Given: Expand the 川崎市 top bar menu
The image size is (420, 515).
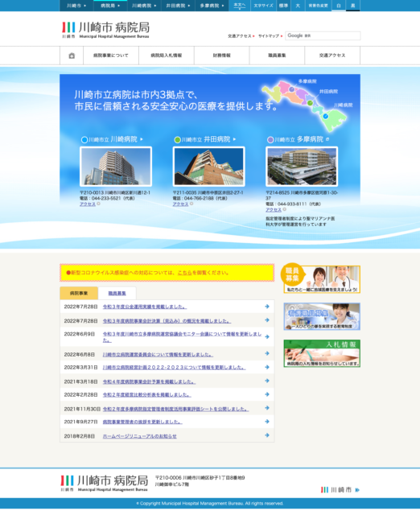Looking at the screenshot, I should 76,6.
